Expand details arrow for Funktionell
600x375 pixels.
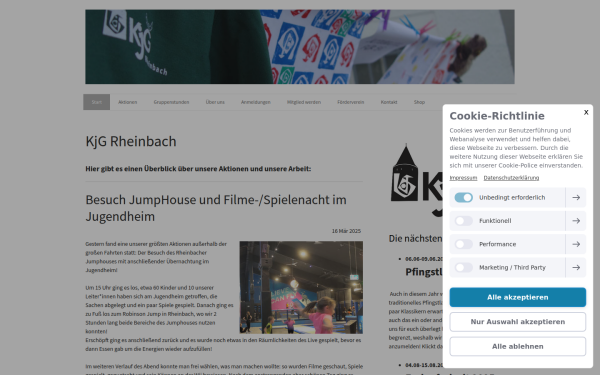576,221
